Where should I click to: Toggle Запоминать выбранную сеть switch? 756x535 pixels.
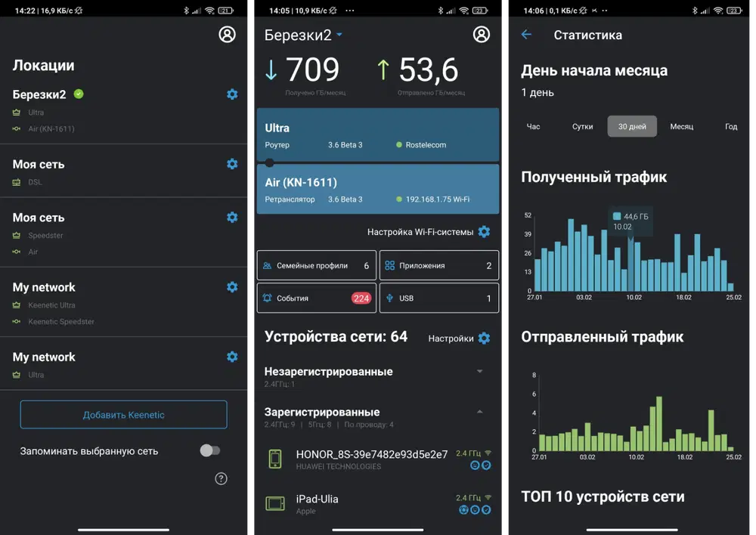coord(210,450)
